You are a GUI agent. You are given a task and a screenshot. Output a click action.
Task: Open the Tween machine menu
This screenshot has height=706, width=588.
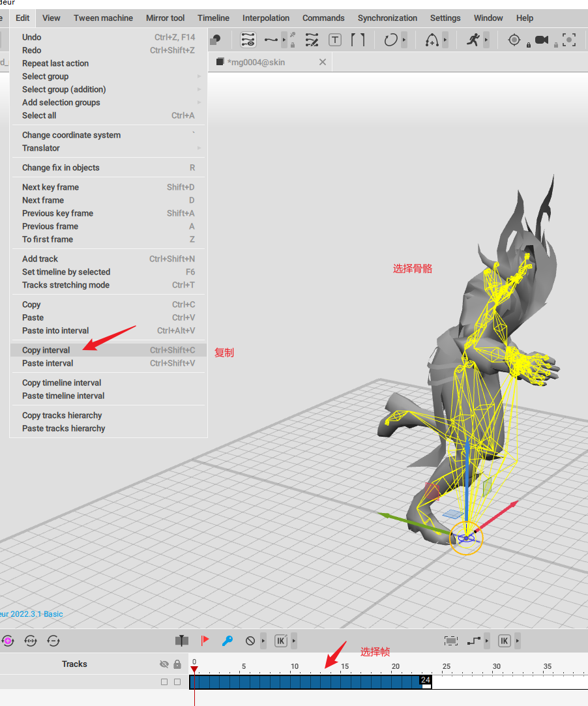point(103,18)
